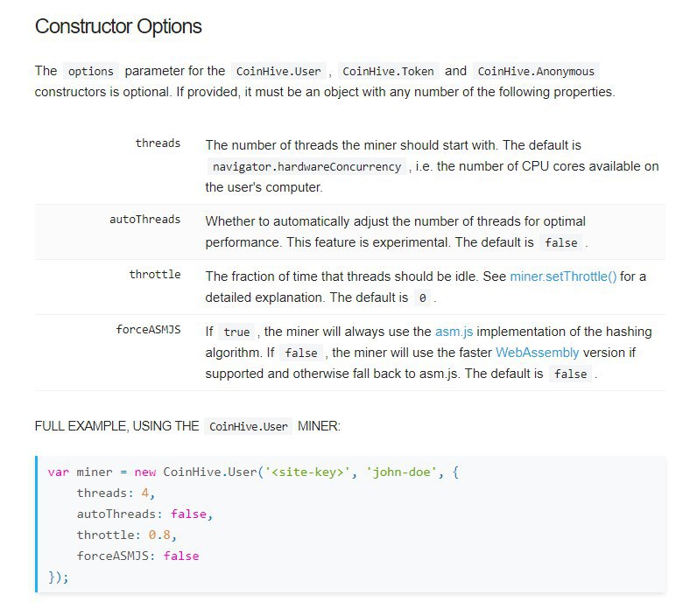Click 'autoThreads: false,' line in code block
The image size is (676, 616).
(x=144, y=514)
